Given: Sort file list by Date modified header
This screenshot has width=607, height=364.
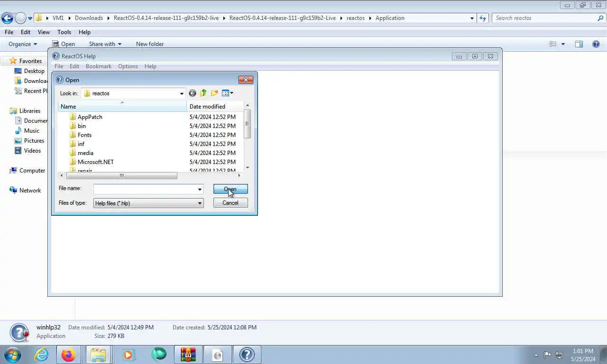Looking at the screenshot, I should coord(215,106).
